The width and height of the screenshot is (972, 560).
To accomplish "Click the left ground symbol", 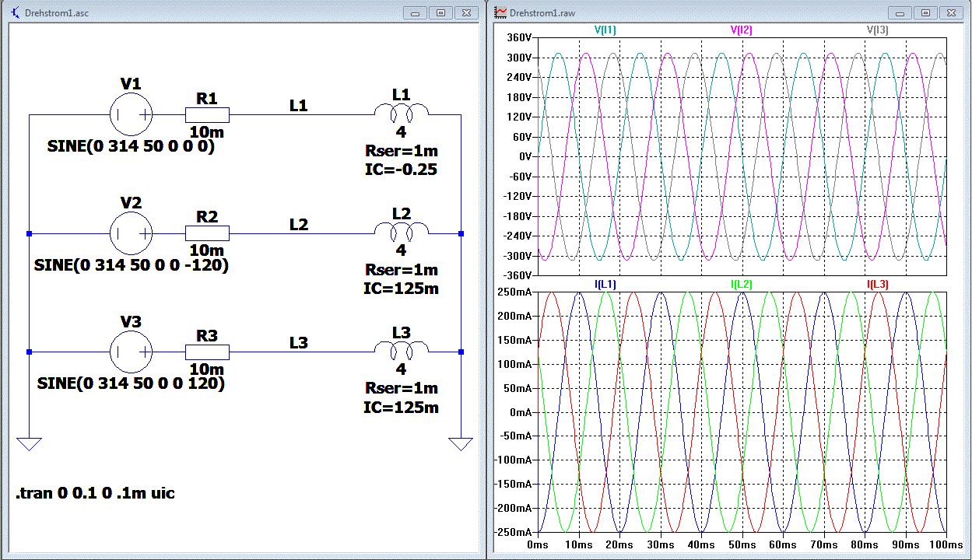I will (29, 444).
